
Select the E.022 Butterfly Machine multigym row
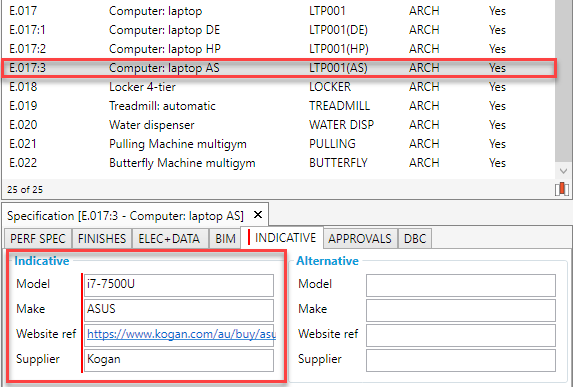point(278,163)
